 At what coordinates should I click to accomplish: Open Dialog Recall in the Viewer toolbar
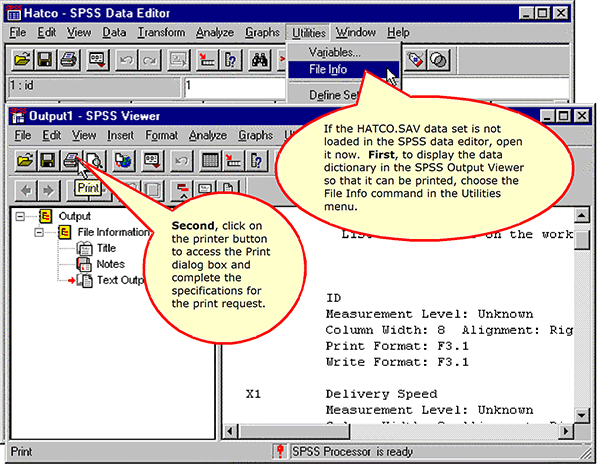click(152, 160)
